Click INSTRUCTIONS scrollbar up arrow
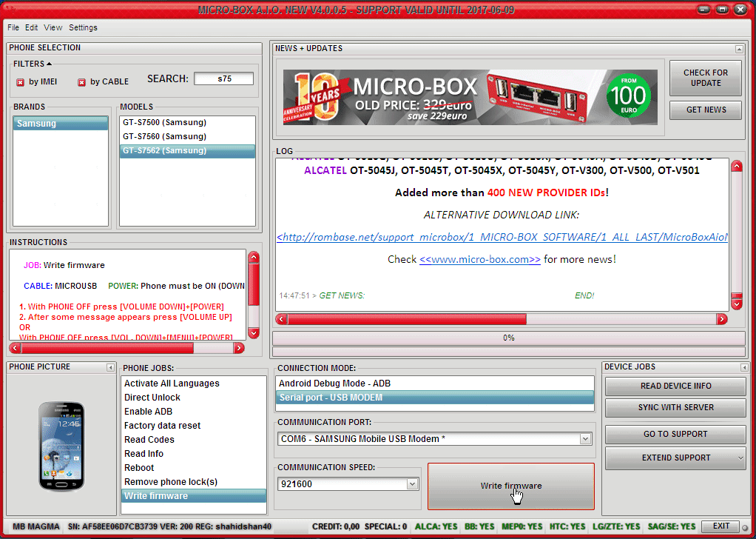 click(254, 258)
